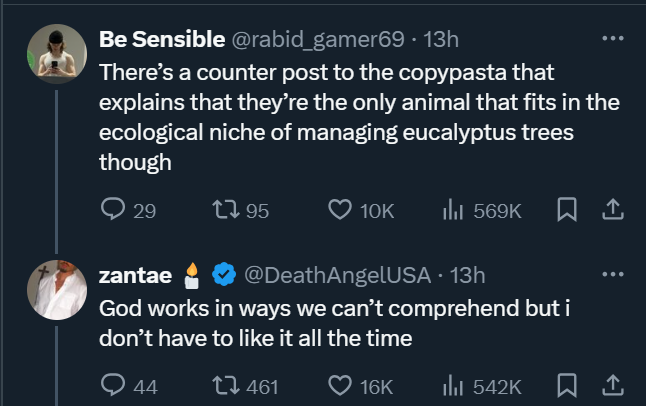View analytics showing 542K views
The height and width of the screenshot is (406, 646).
pos(452,385)
